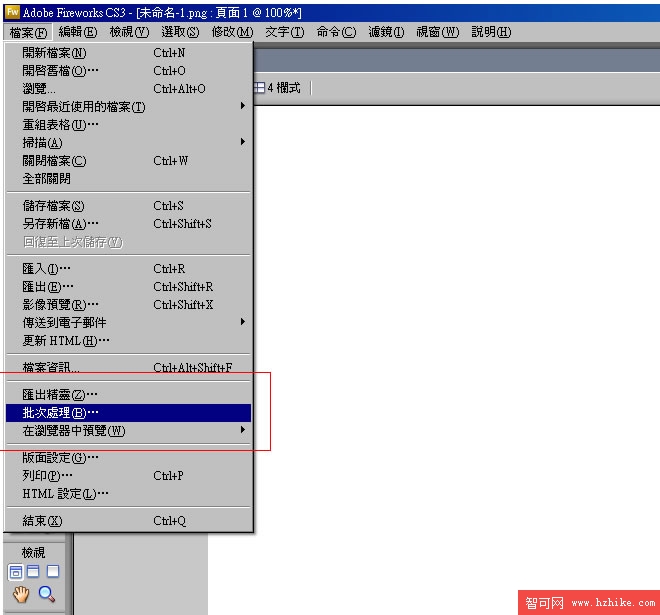Choose 另存新檔 menu item
The image size is (660, 615).
point(60,224)
